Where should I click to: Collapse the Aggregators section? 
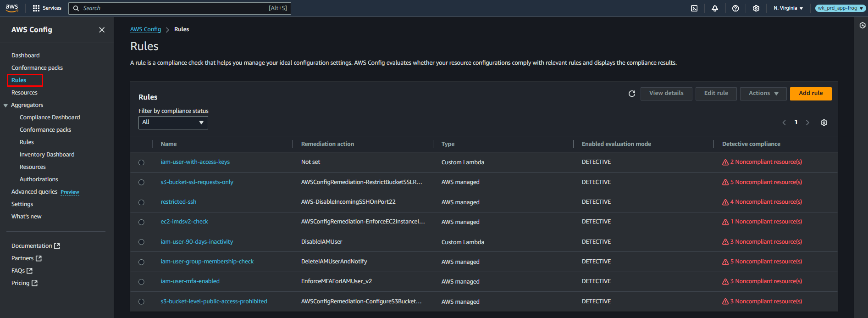(6, 106)
